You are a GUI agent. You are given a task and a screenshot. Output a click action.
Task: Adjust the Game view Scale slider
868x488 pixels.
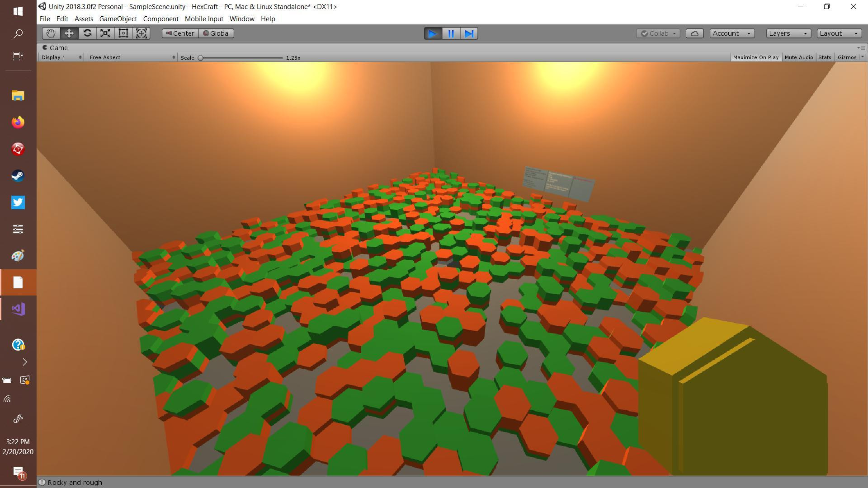[x=241, y=58]
